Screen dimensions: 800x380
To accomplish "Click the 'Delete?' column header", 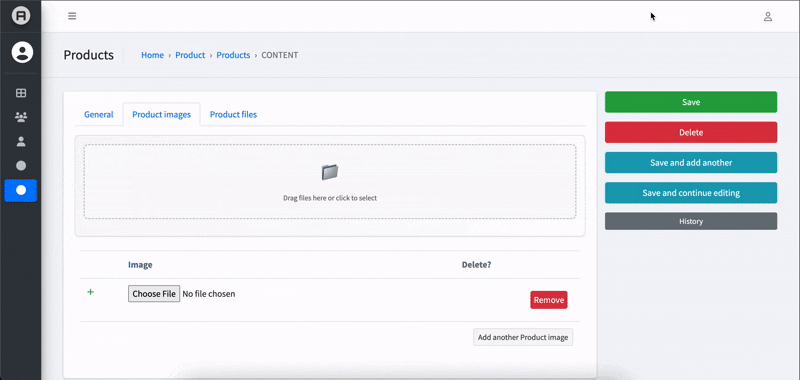I will coord(477,265).
